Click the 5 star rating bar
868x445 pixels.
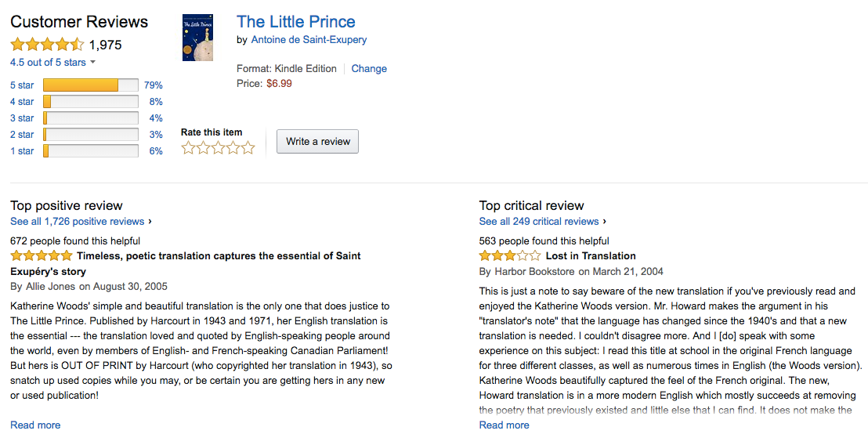pos(91,85)
